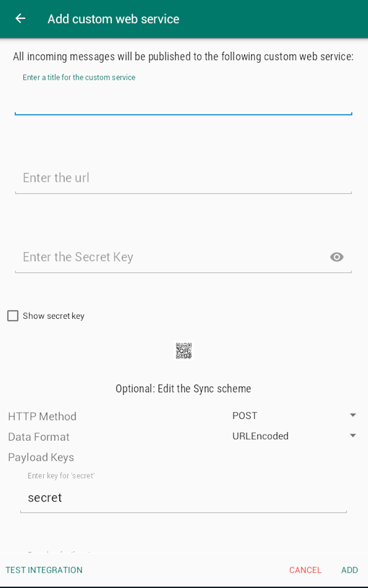Enable the Show secret key checkbox
The height and width of the screenshot is (588, 368).
[13, 316]
